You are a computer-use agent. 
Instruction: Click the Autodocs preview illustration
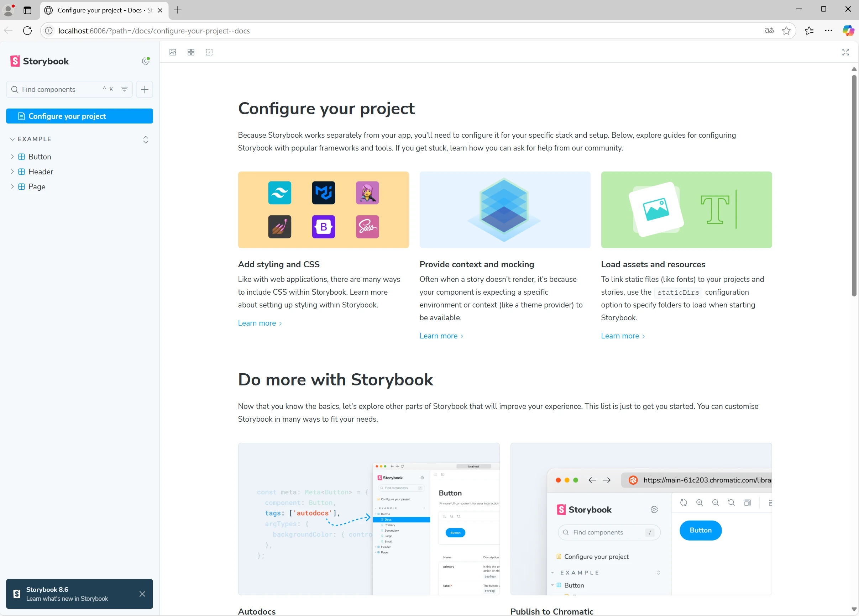tap(368, 519)
